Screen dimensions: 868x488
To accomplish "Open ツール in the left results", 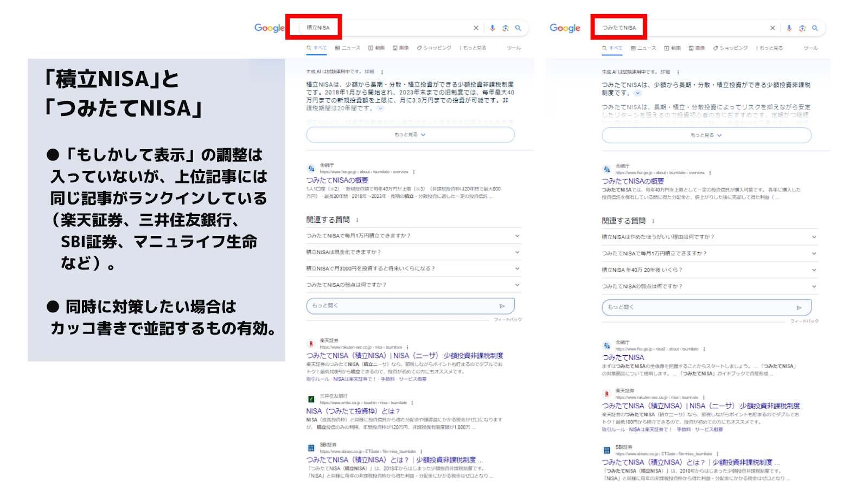I will pyautogui.click(x=514, y=48).
